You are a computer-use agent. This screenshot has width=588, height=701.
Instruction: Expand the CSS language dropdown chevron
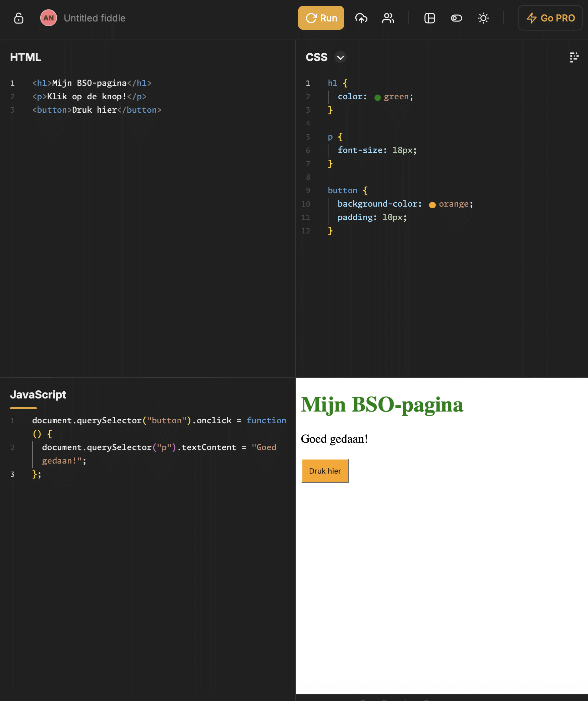[x=340, y=57]
